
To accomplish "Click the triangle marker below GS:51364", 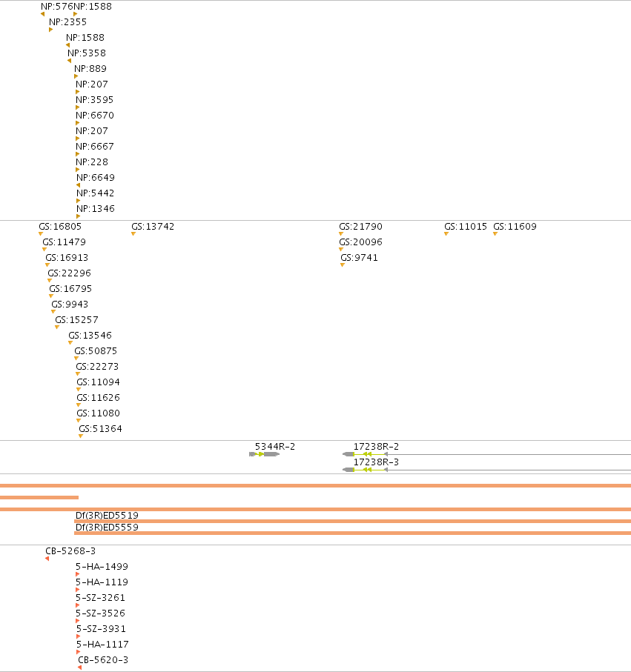I will (x=81, y=436).
